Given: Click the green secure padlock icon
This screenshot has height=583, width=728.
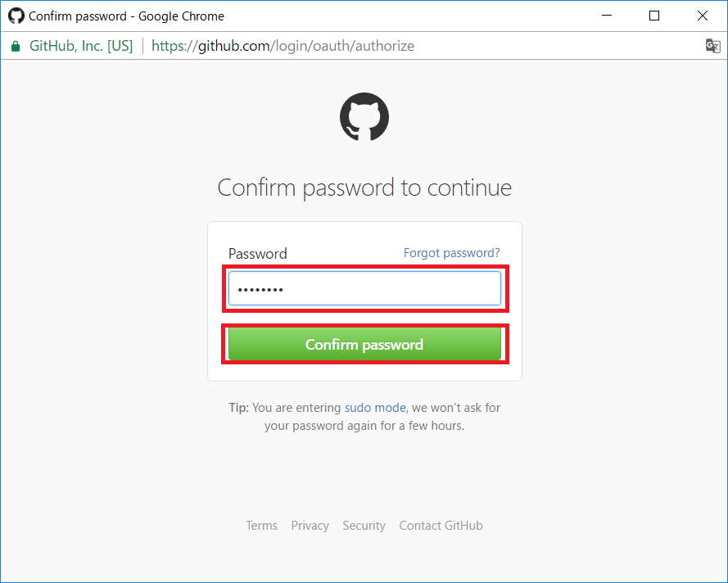Looking at the screenshot, I should (15, 47).
